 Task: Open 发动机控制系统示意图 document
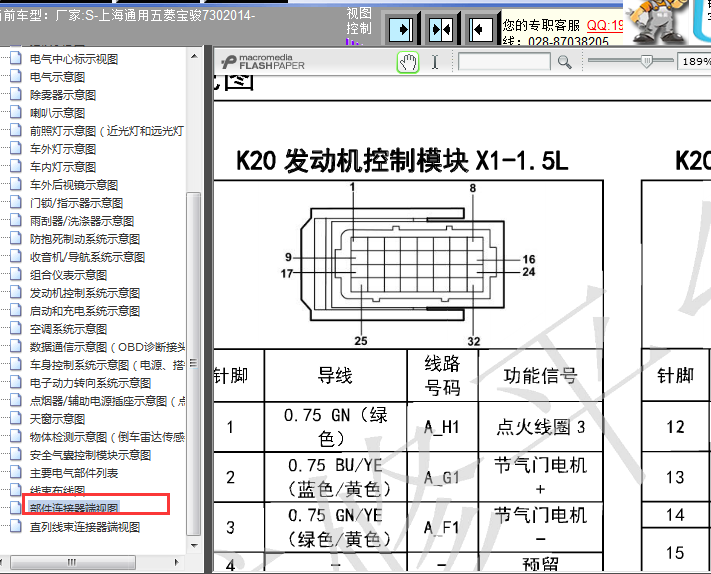(x=85, y=293)
